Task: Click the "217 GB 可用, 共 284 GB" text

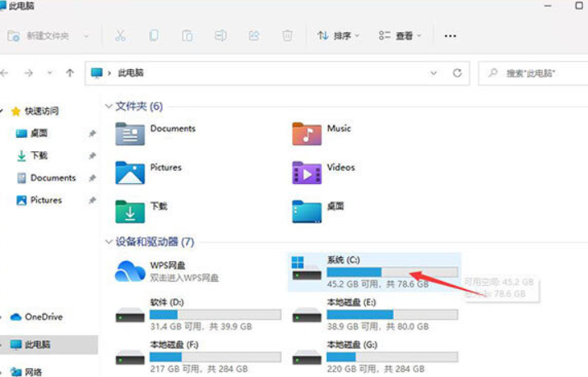Action: click(199, 369)
